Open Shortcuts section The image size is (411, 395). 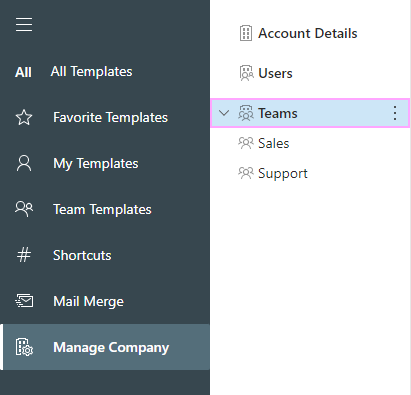(x=82, y=255)
